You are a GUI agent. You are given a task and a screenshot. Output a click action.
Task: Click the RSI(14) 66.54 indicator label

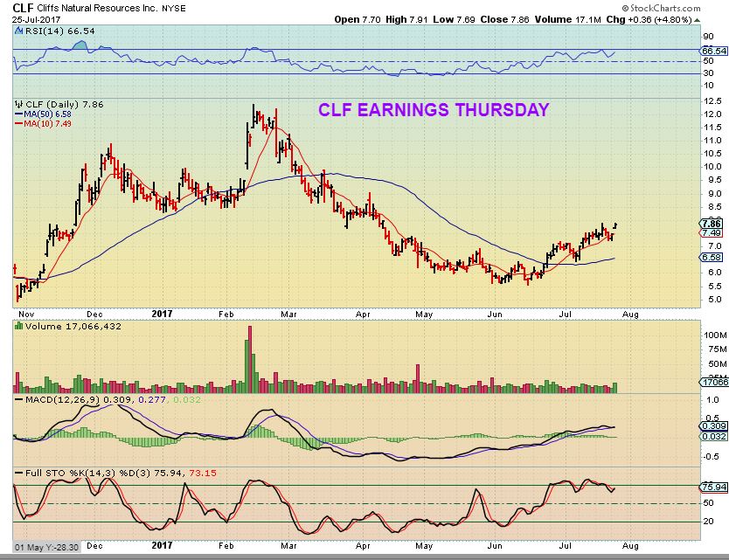60,31
